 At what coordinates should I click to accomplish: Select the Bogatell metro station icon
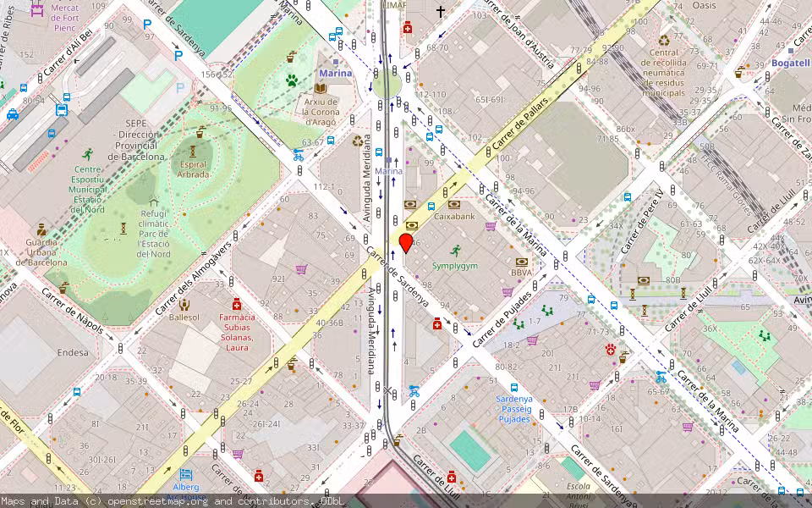tap(791, 51)
